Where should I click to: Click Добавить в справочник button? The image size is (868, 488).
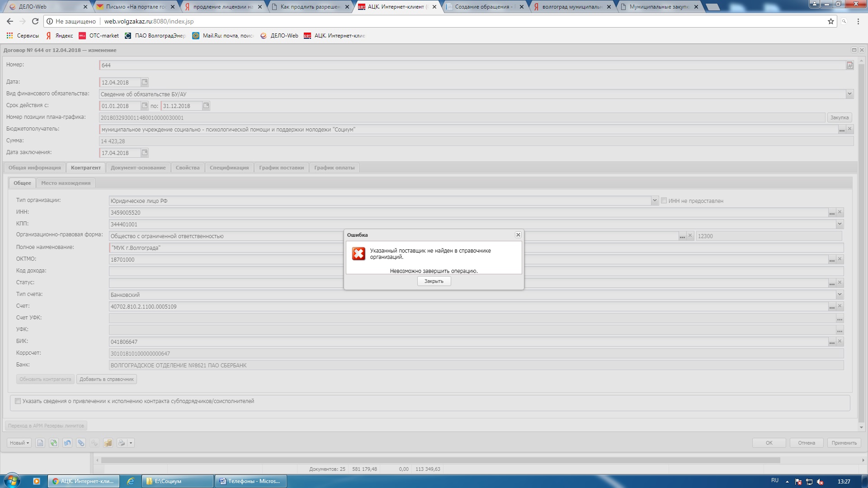pyautogui.click(x=107, y=379)
